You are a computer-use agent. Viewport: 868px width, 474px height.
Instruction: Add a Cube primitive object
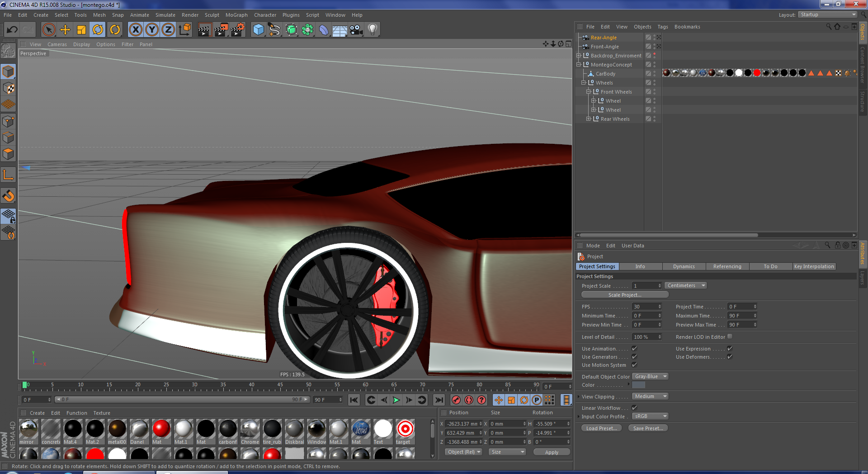point(258,30)
